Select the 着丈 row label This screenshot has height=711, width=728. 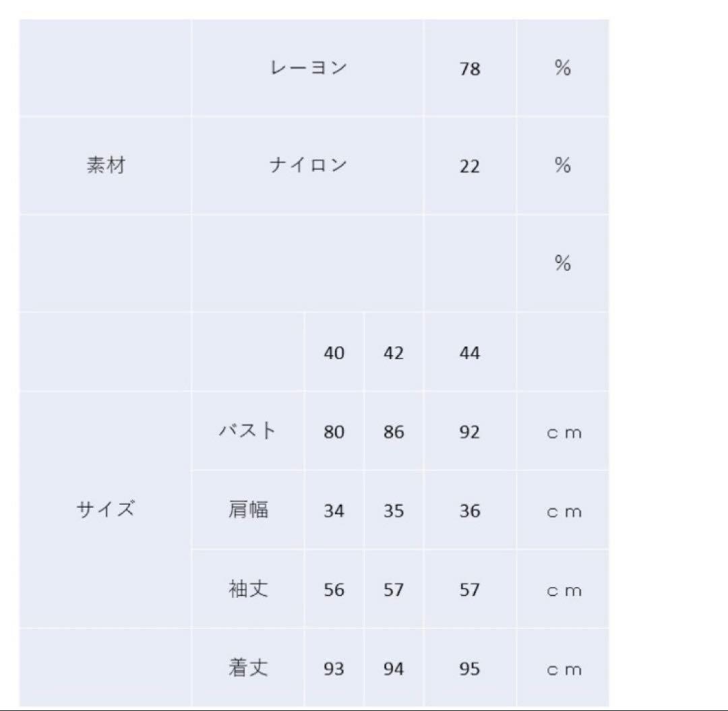[248, 669]
